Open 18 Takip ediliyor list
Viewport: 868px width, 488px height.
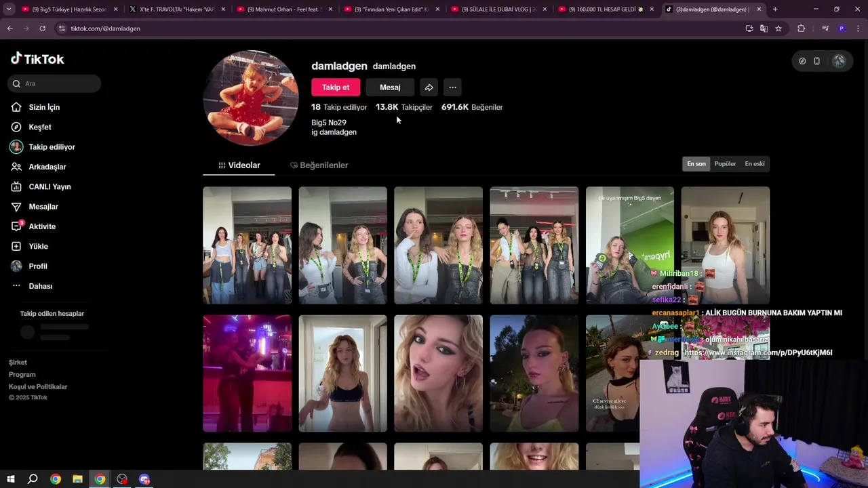[x=339, y=107]
